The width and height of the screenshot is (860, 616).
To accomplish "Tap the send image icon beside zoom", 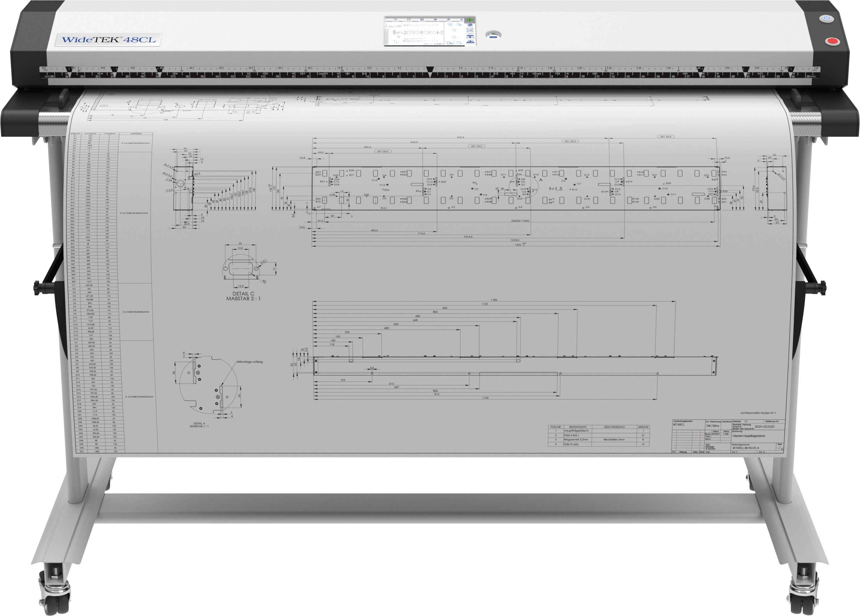I will tap(460, 43).
